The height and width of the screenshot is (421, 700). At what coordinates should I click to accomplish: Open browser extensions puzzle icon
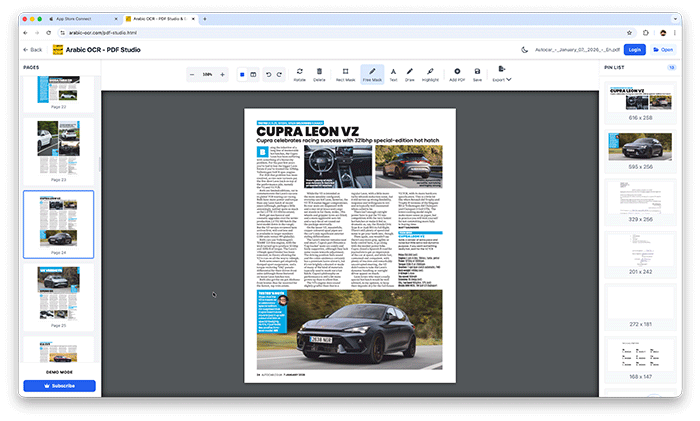click(x=646, y=33)
